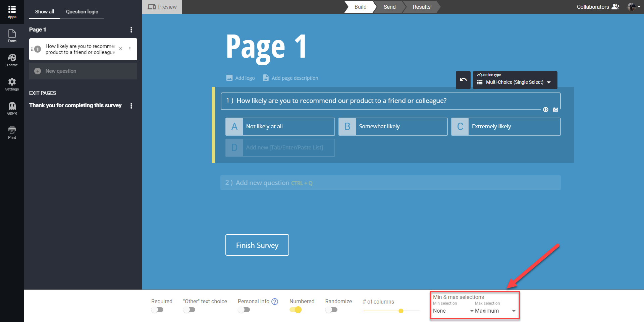Click the Add logo image icon
Image resolution: width=644 pixels, height=322 pixels.
tap(229, 78)
